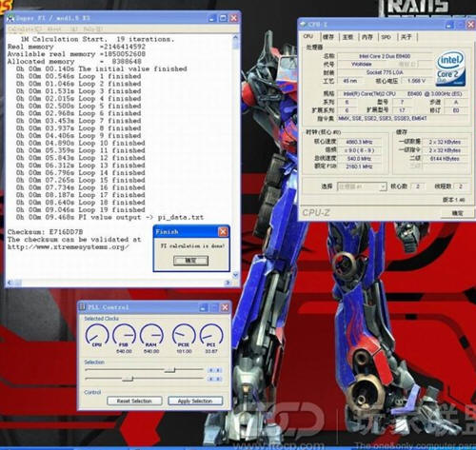
Task: Click the Intel Core 2 Duo logo
Action: [450, 69]
